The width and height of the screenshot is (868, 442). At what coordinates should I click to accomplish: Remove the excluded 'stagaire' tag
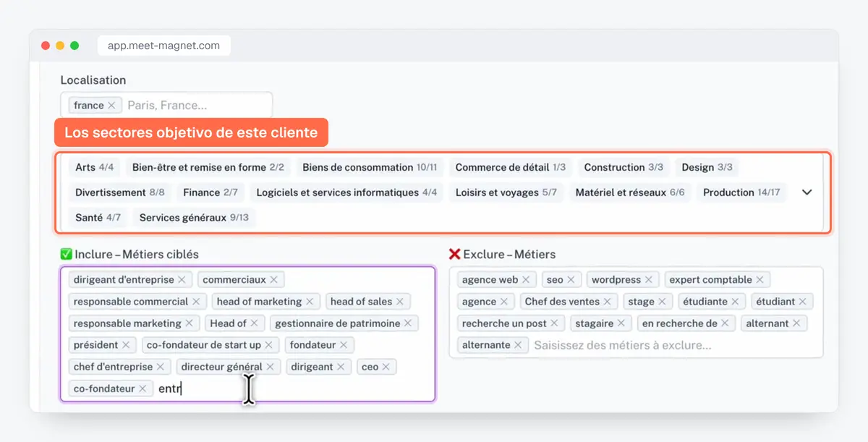[x=621, y=323]
